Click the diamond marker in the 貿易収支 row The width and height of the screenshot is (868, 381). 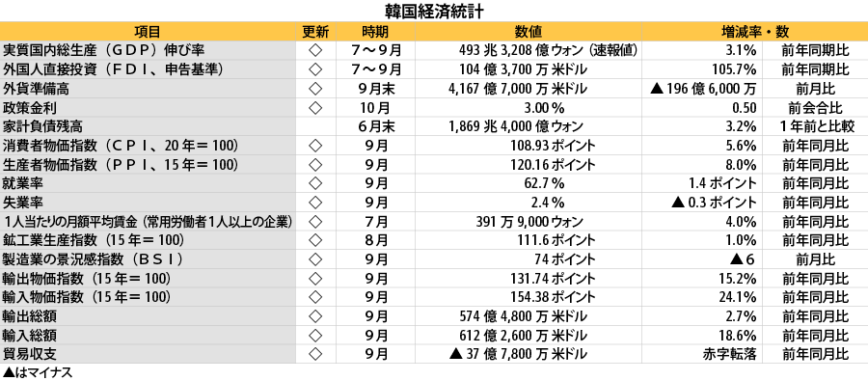315,354
